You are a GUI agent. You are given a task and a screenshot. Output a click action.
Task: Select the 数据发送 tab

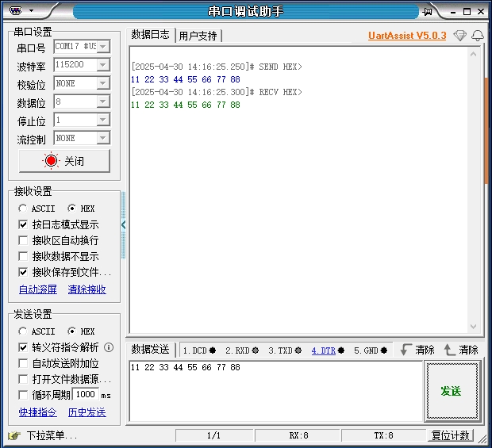coord(150,349)
